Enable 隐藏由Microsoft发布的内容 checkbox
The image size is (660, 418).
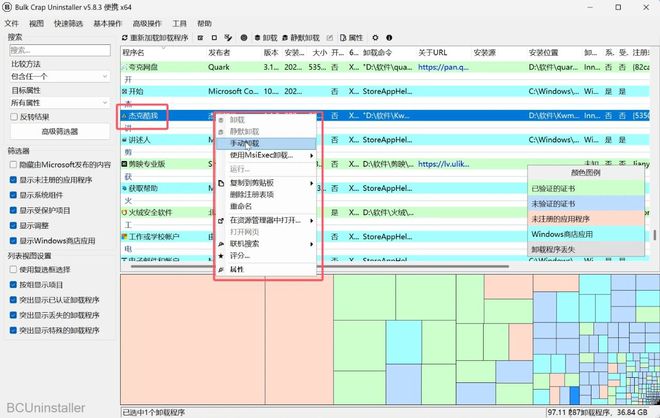pyautogui.click(x=13, y=165)
